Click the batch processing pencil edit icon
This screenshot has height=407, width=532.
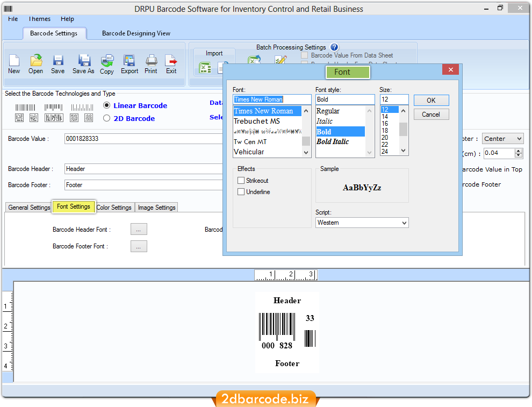click(281, 60)
